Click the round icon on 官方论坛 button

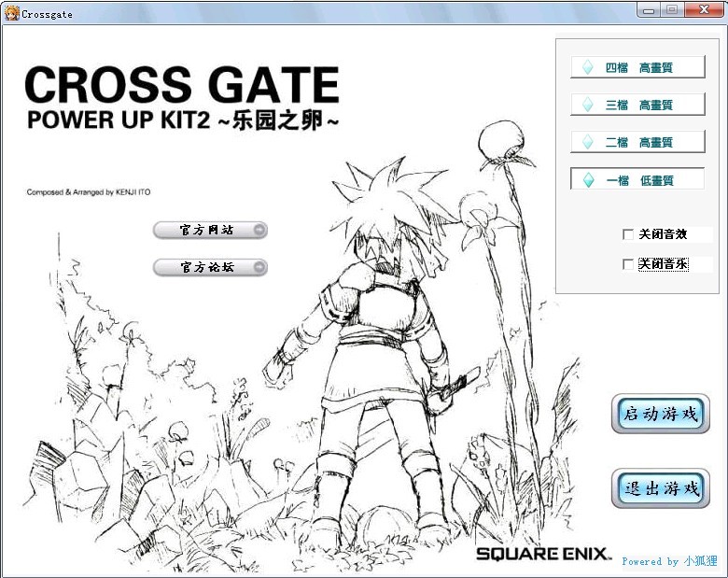pos(259,267)
